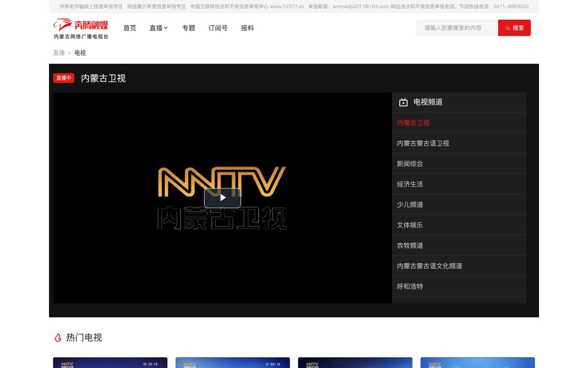The image size is (588, 368).
Task: Select the 少儿频道 channel
Action: pos(459,205)
